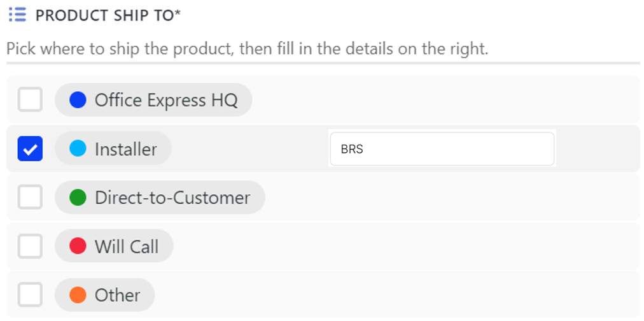The height and width of the screenshot is (321, 644).
Task: Click the BRS text input field
Action: pyautogui.click(x=442, y=149)
